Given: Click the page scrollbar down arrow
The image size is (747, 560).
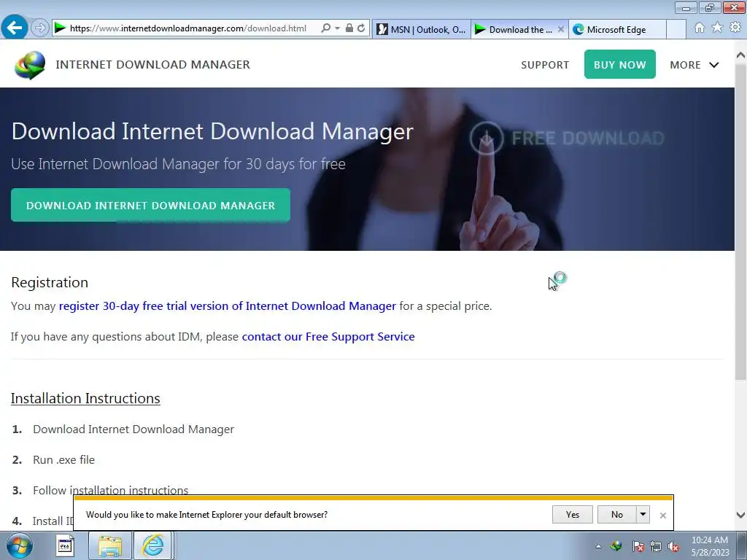Looking at the screenshot, I should click(x=741, y=515).
